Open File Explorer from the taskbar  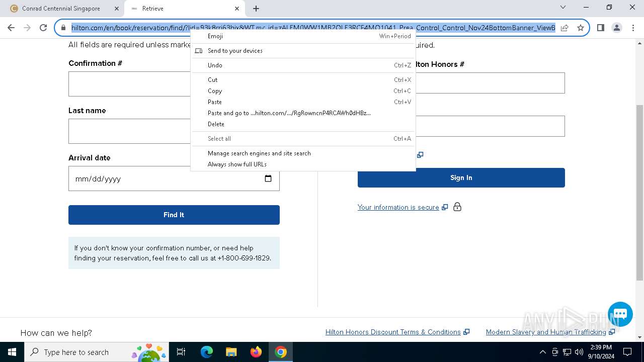[231, 352]
